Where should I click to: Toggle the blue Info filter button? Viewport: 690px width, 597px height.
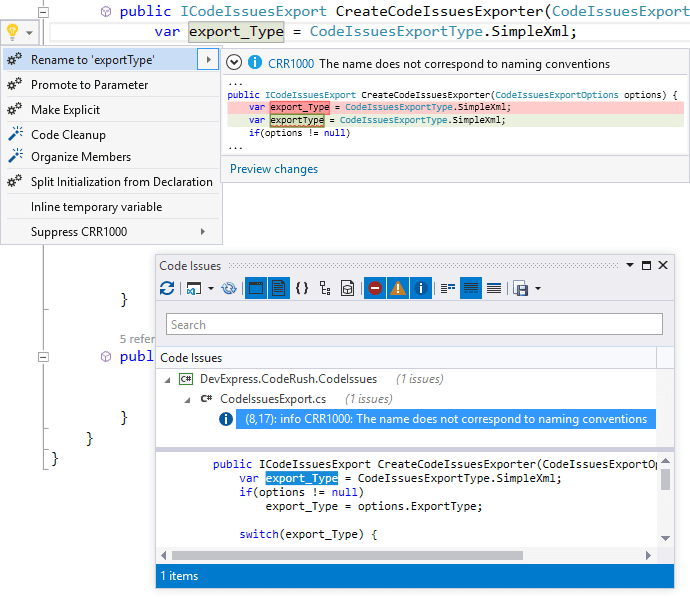pos(421,289)
